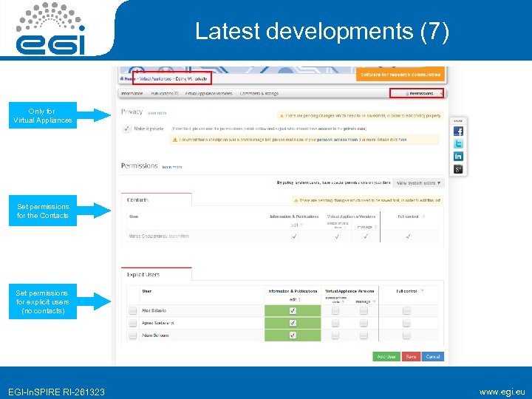532x399 pixels.
Task: Toggle access private data for Marios contact
Action: click(337, 236)
